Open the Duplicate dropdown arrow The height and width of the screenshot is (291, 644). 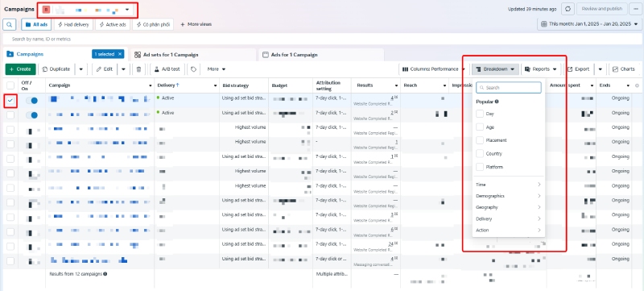[x=81, y=69]
